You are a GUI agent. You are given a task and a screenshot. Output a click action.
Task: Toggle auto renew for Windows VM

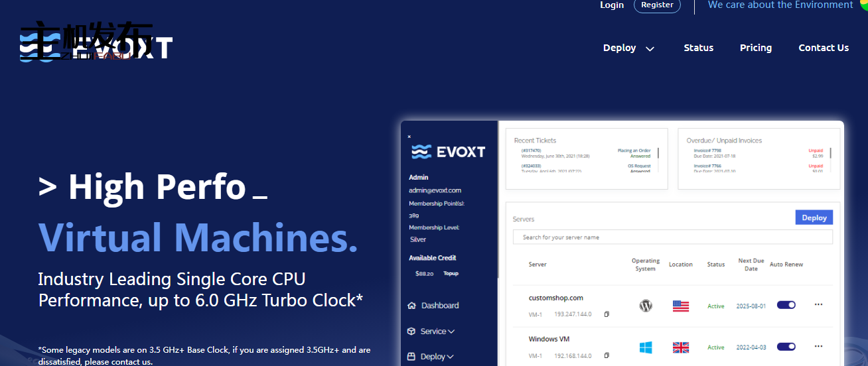pos(786,347)
